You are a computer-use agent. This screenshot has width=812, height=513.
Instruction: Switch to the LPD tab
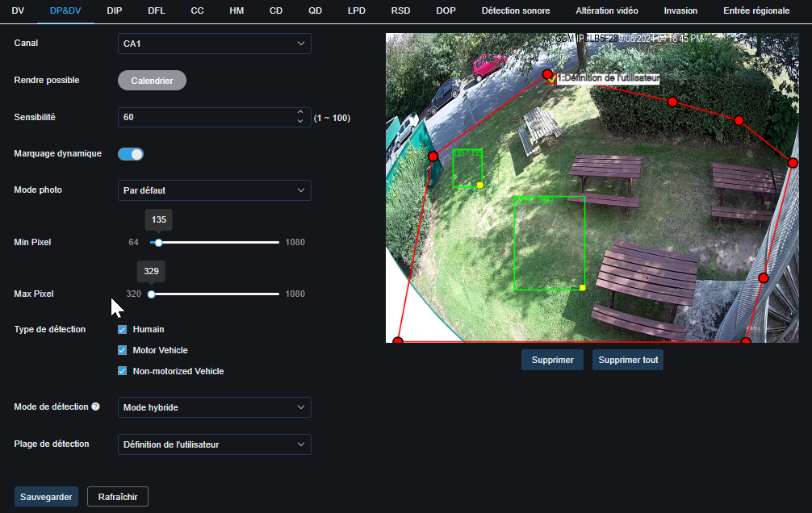tap(355, 10)
